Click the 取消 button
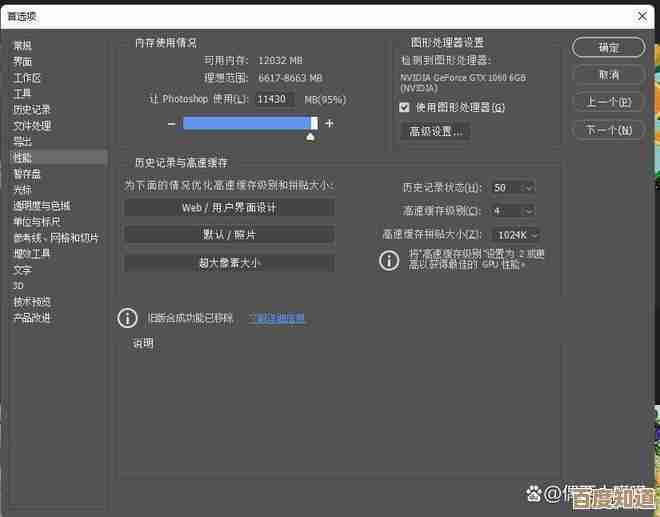Viewport: 660px width, 517px height. [608, 75]
